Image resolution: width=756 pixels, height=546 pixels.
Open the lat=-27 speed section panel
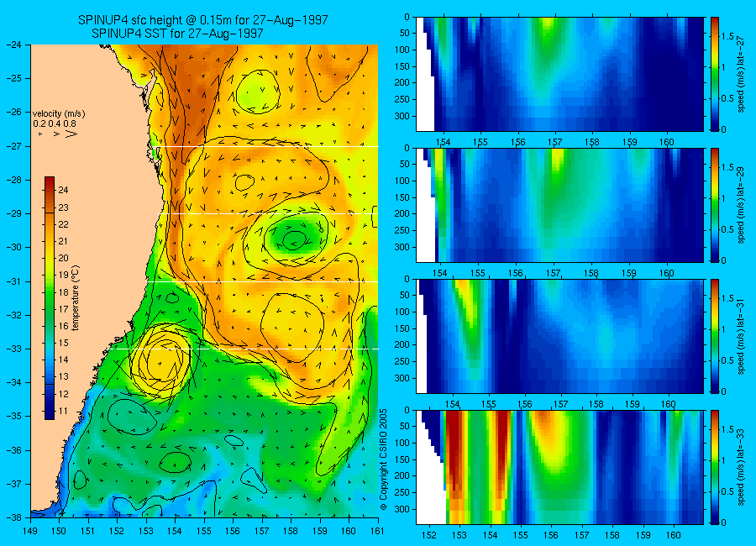click(x=559, y=74)
